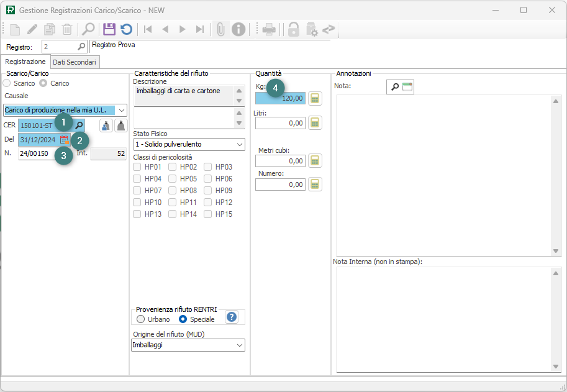Viewport: 567px width, 392px height.
Task: Select the Registrazione tab
Action: (25, 62)
